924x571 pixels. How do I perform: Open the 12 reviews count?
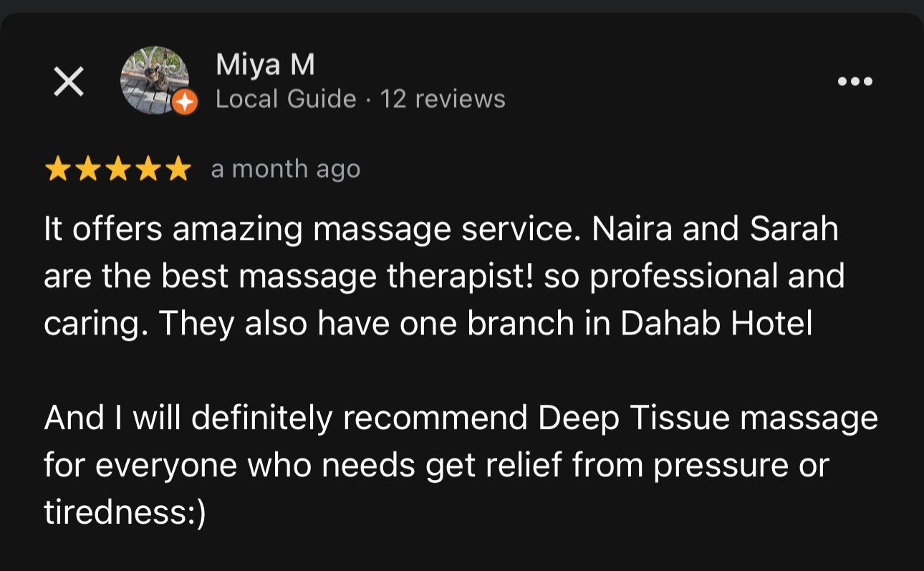(x=443, y=99)
